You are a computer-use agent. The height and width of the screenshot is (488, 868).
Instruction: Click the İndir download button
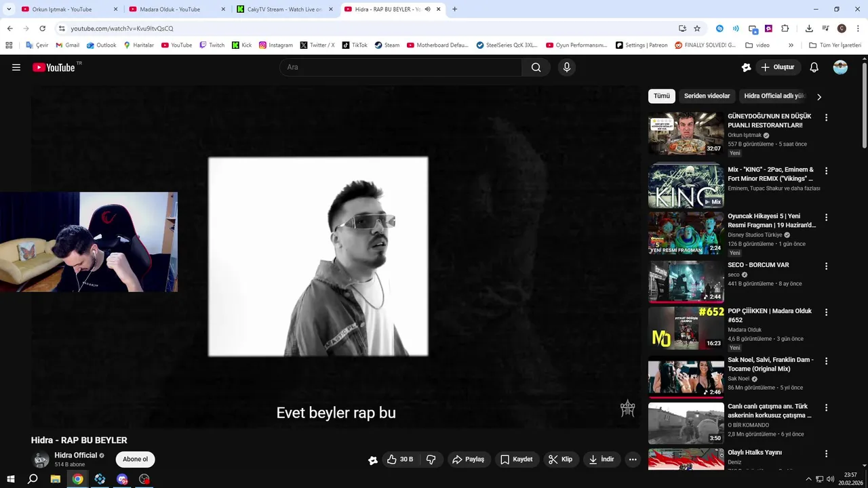[601, 460]
